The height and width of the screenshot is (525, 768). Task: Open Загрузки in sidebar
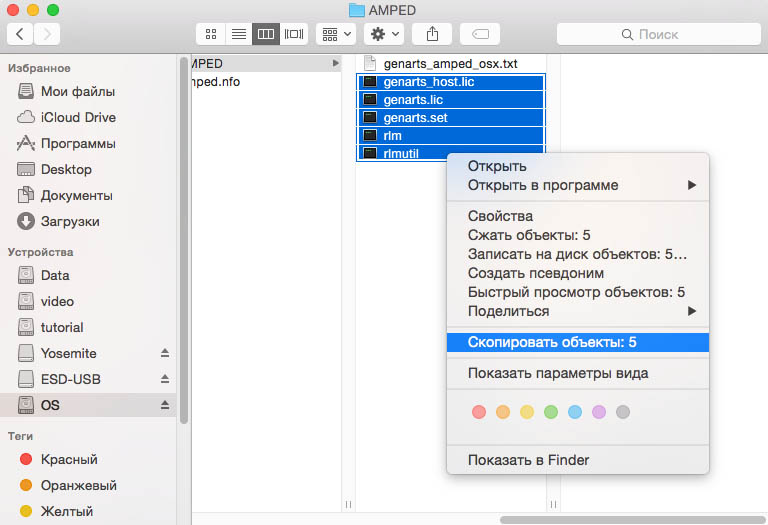tap(88, 221)
